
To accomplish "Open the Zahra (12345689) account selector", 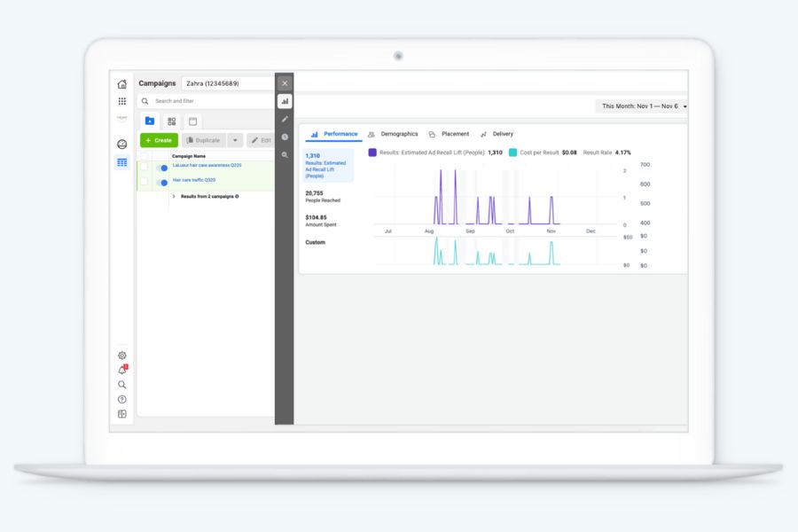I will click(x=228, y=83).
